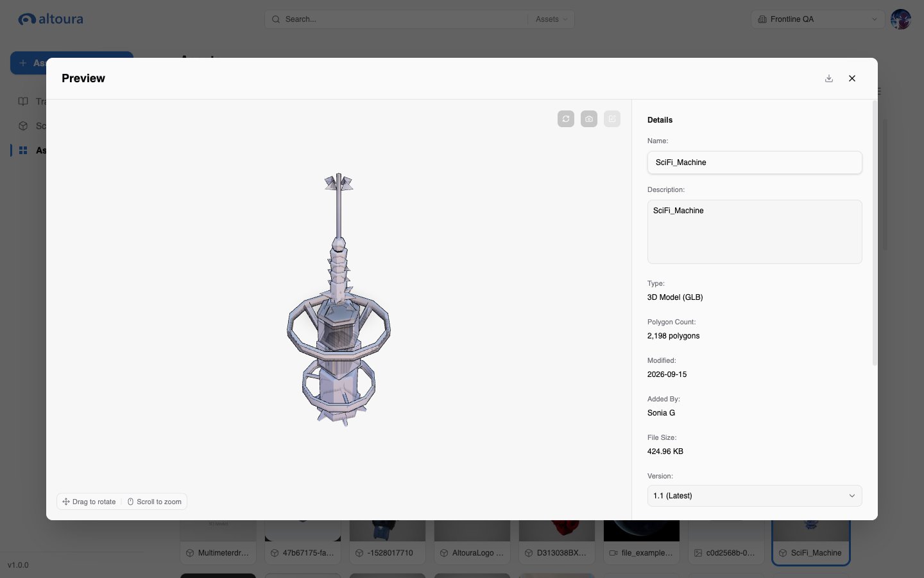The width and height of the screenshot is (924, 578).
Task: Click the altoura logo
Action: click(x=51, y=19)
